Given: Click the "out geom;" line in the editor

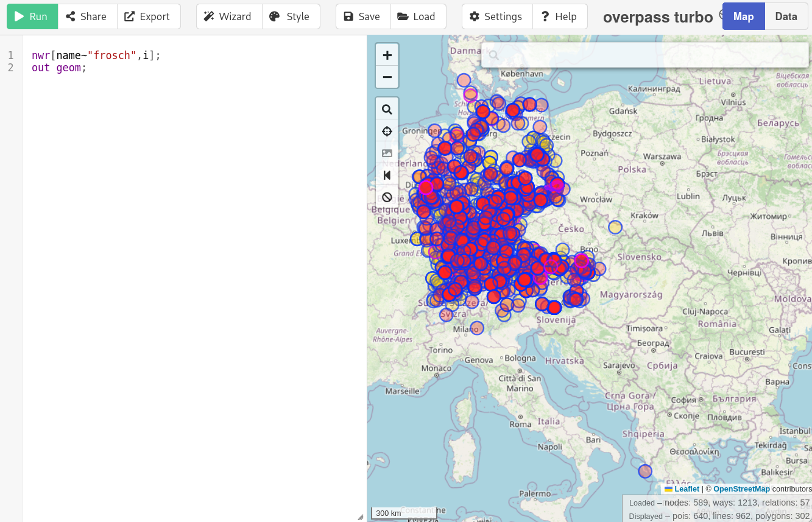Looking at the screenshot, I should [x=59, y=68].
